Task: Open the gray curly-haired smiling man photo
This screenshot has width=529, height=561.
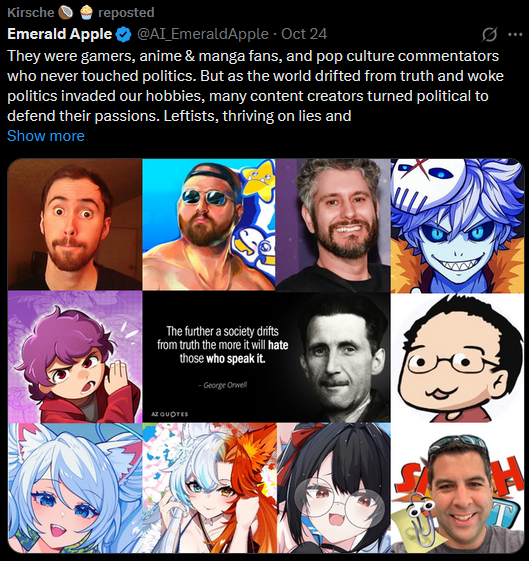Action: pos(333,225)
